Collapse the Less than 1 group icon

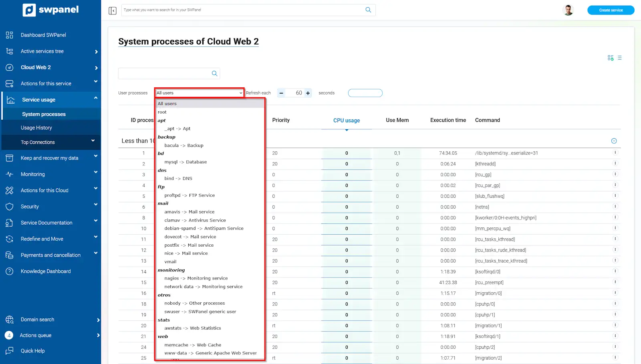(x=614, y=141)
